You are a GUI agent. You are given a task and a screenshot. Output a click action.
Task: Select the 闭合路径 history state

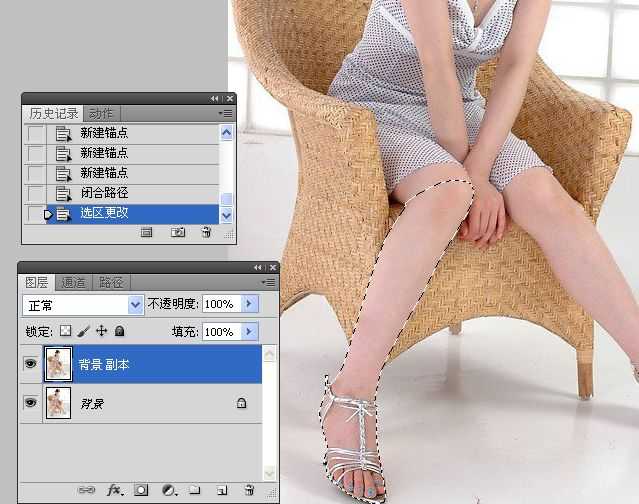point(133,193)
